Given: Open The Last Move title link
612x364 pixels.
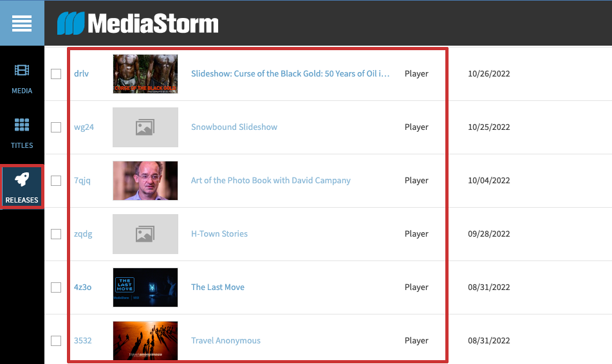Looking at the screenshot, I should [x=218, y=287].
